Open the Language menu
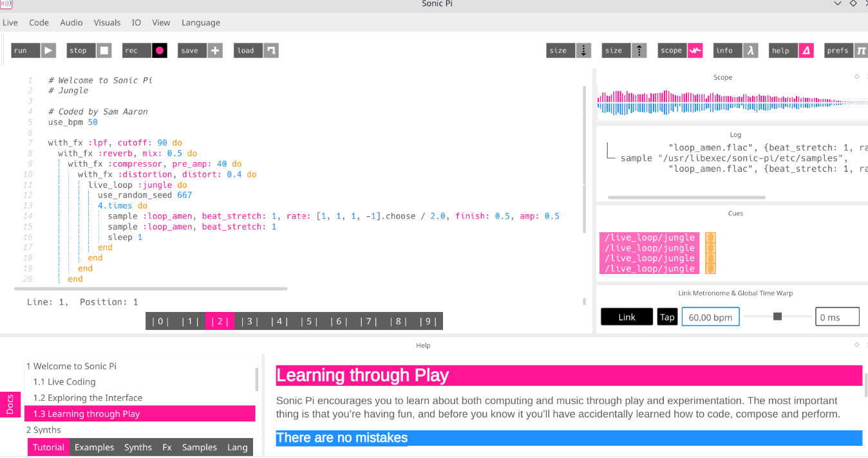 point(201,23)
